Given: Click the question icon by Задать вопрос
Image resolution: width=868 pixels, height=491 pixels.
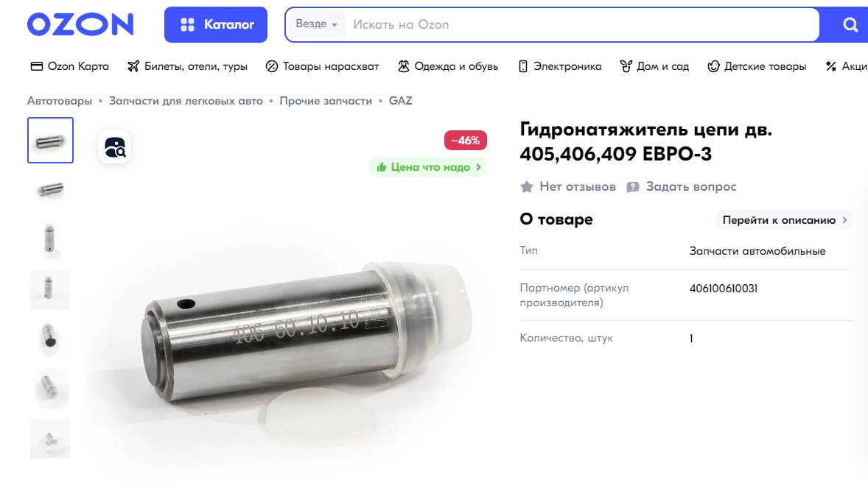Looking at the screenshot, I should tap(632, 187).
